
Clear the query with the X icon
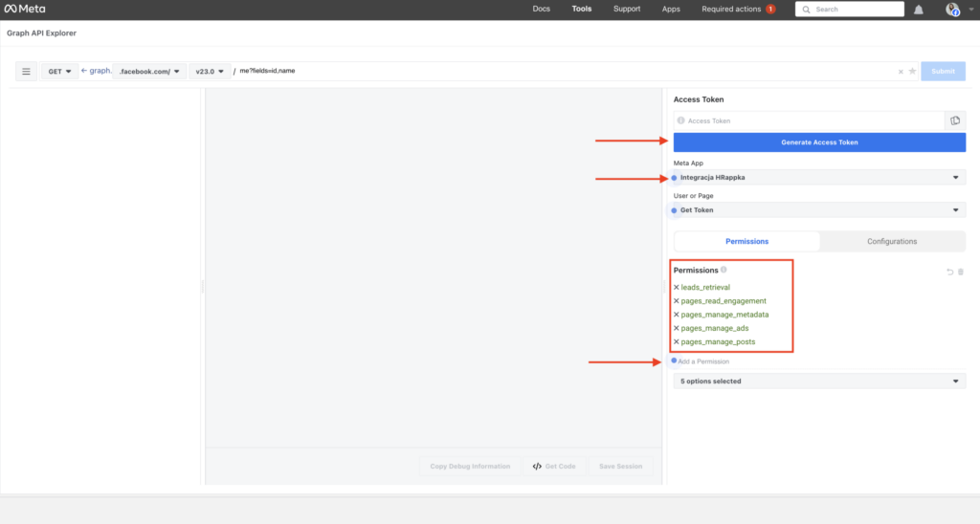(x=900, y=72)
